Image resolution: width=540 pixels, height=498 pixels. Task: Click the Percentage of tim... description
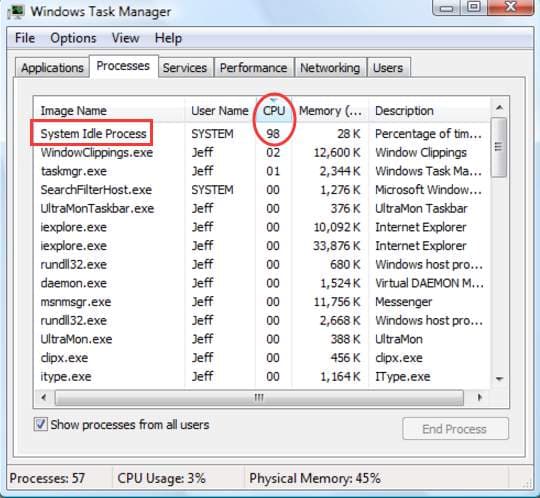click(428, 134)
